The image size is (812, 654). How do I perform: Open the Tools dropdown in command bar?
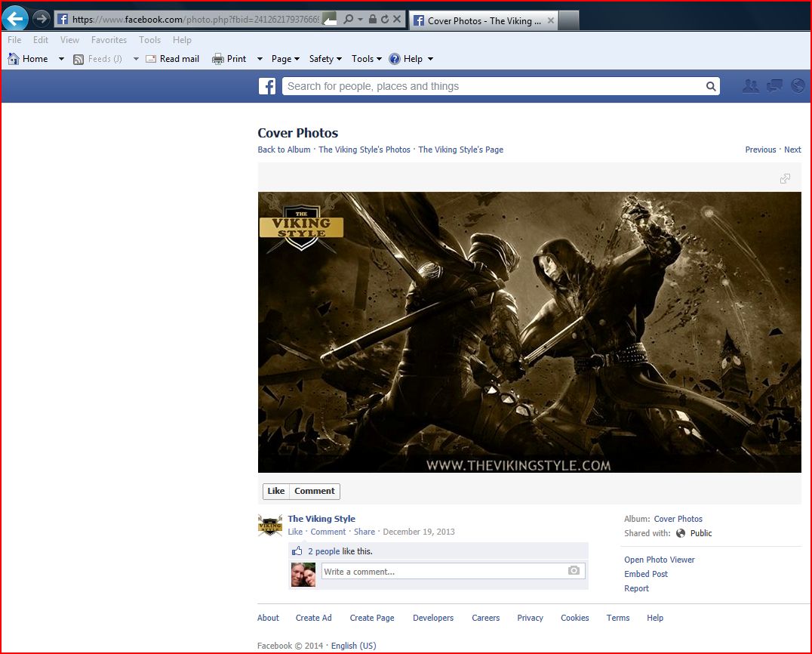pos(366,59)
